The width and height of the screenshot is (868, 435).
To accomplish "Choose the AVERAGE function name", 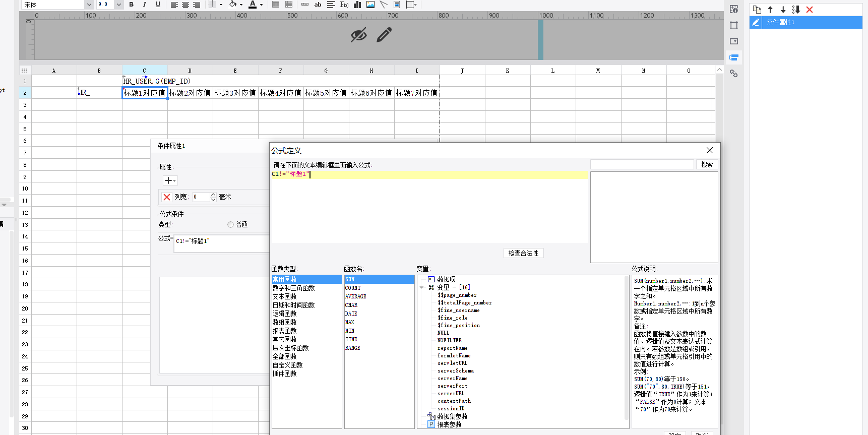I will (355, 296).
